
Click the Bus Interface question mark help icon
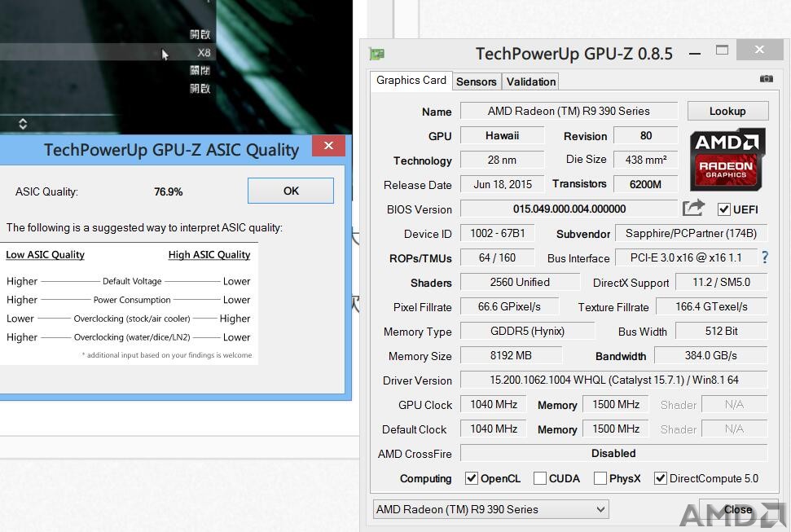pos(765,257)
